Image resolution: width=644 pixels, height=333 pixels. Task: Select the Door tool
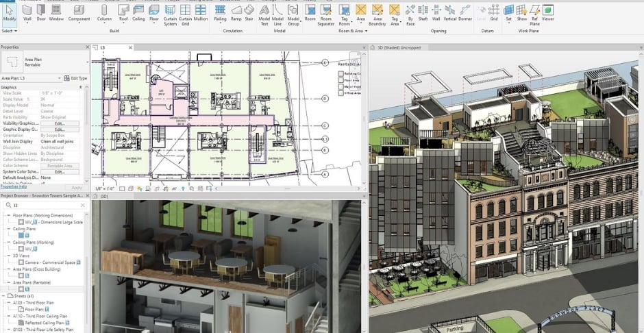41,14
